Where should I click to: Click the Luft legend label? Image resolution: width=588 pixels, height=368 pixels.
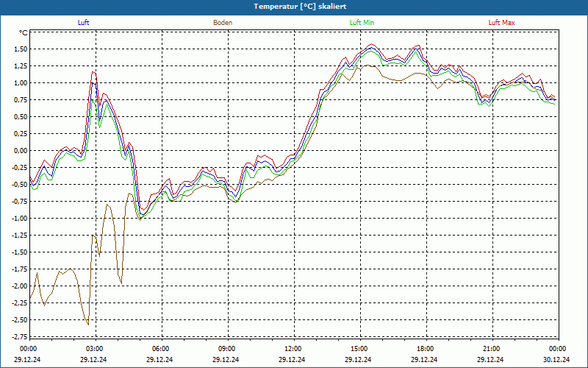[x=83, y=23]
